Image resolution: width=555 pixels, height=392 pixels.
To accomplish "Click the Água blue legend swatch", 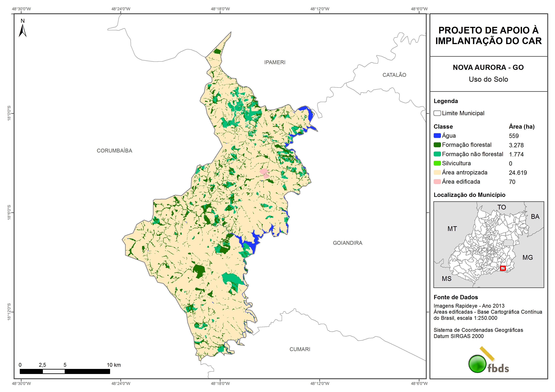I will tap(437, 136).
